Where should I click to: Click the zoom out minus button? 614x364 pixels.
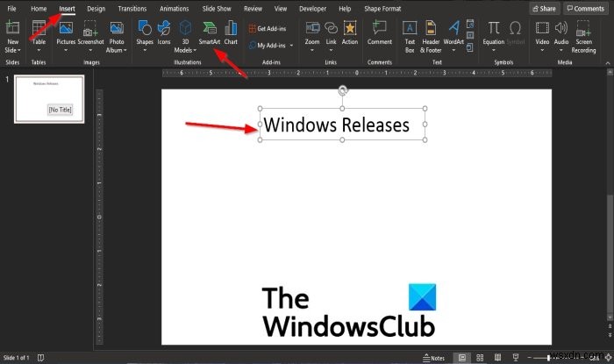coord(530,358)
